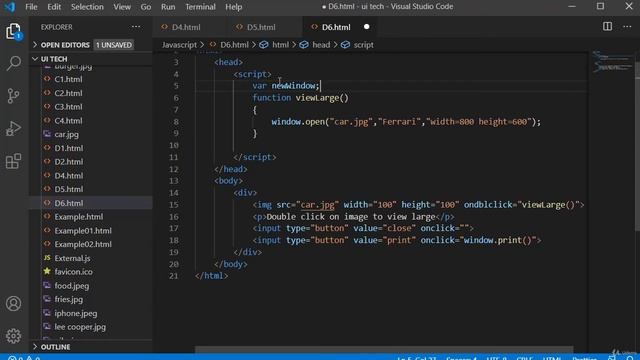640x360 pixels.
Task: Open File menu
Action: click(x=31, y=7)
